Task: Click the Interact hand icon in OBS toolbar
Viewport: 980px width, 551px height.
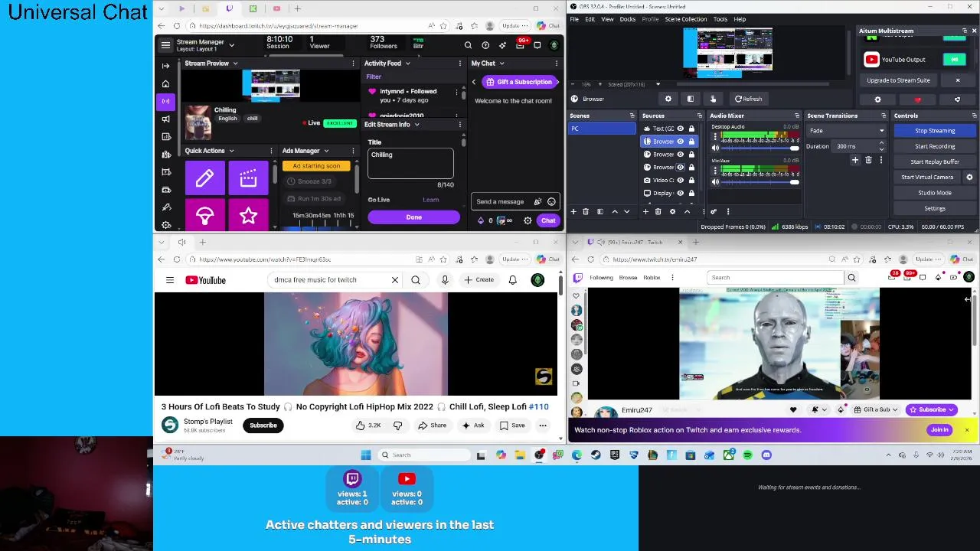Action: [x=713, y=99]
